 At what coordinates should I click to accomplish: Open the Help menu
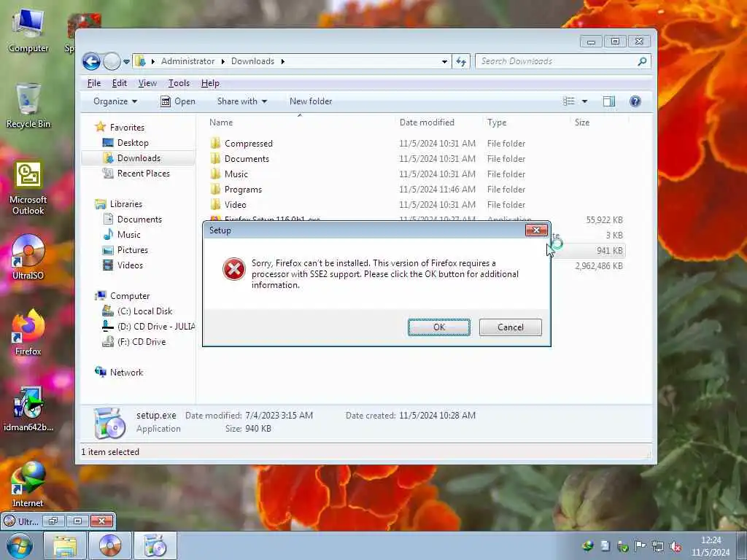coord(210,83)
